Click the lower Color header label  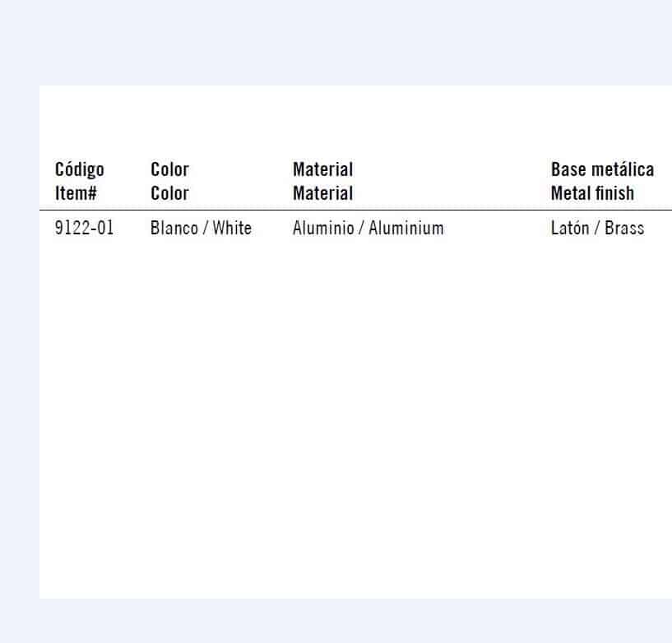[x=169, y=193]
